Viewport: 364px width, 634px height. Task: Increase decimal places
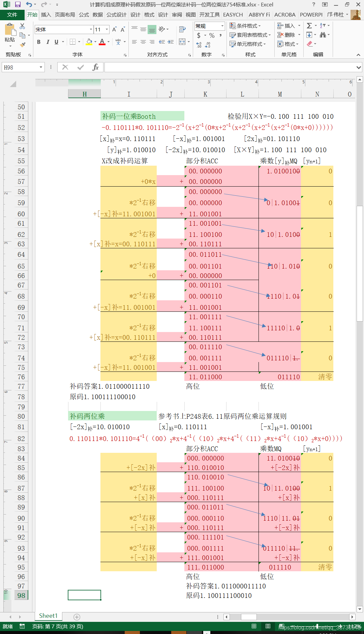pyautogui.click(x=199, y=45)
